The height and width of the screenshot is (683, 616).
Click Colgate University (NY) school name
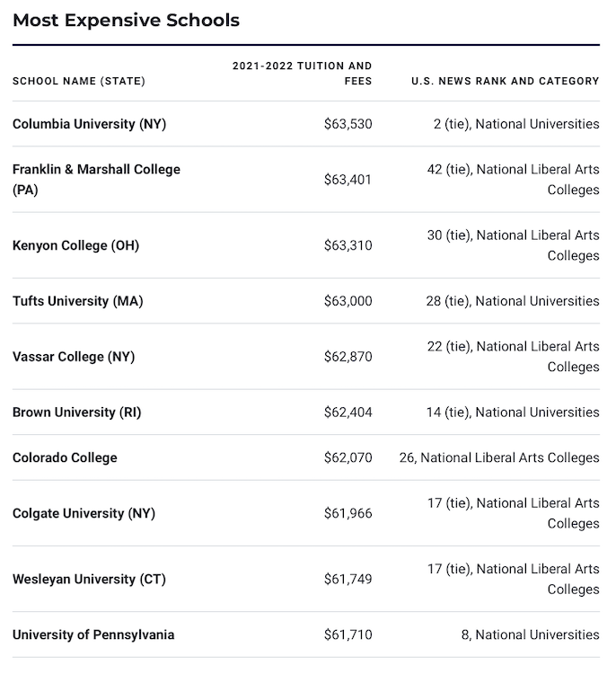click(x=84, y=513)
